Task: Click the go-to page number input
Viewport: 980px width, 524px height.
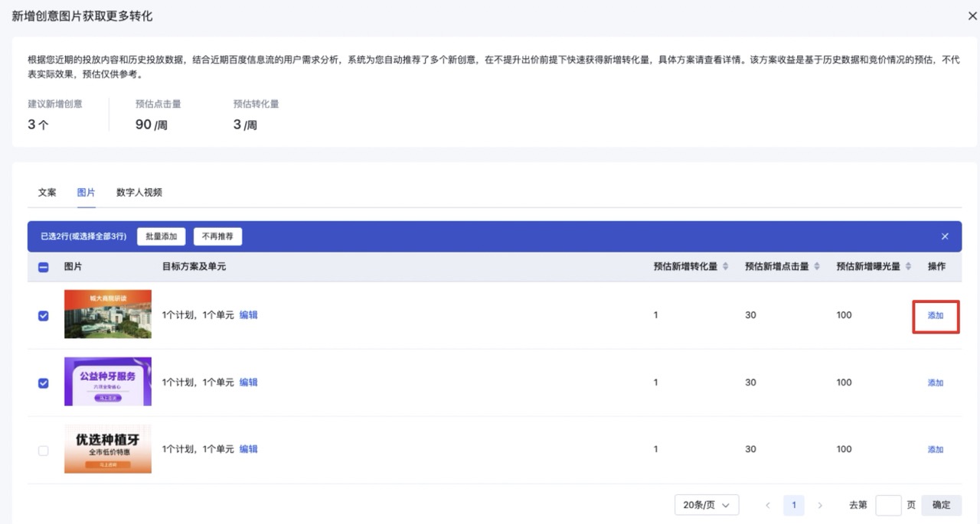Action: coord(888,505)
